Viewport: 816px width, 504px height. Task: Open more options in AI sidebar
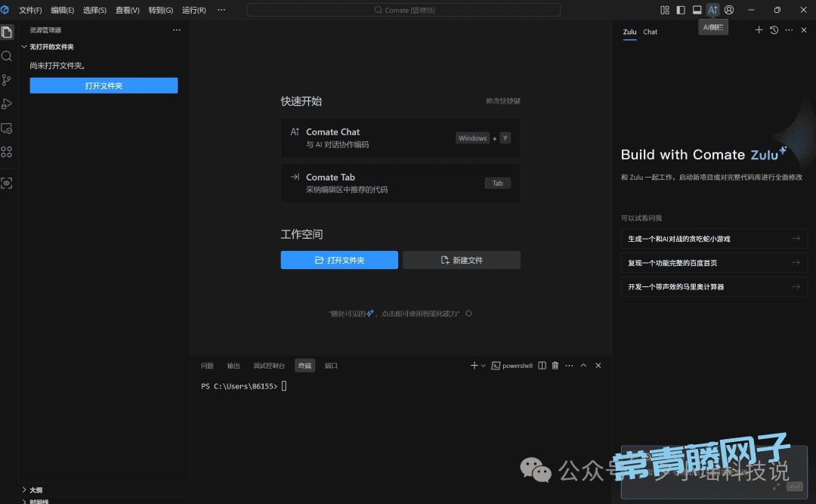789,30
